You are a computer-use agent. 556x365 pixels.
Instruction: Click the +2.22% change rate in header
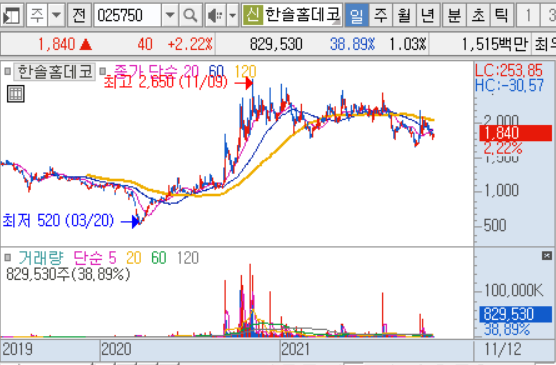click(190, 45)
